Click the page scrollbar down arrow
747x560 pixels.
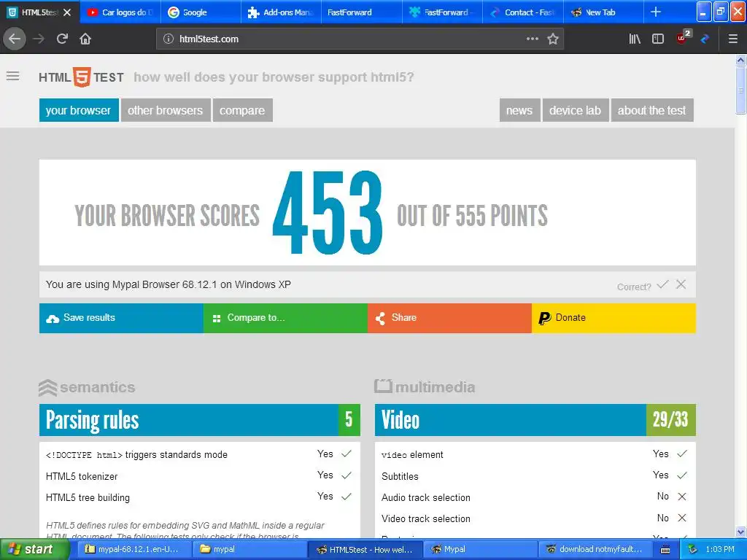click(740, 532)
